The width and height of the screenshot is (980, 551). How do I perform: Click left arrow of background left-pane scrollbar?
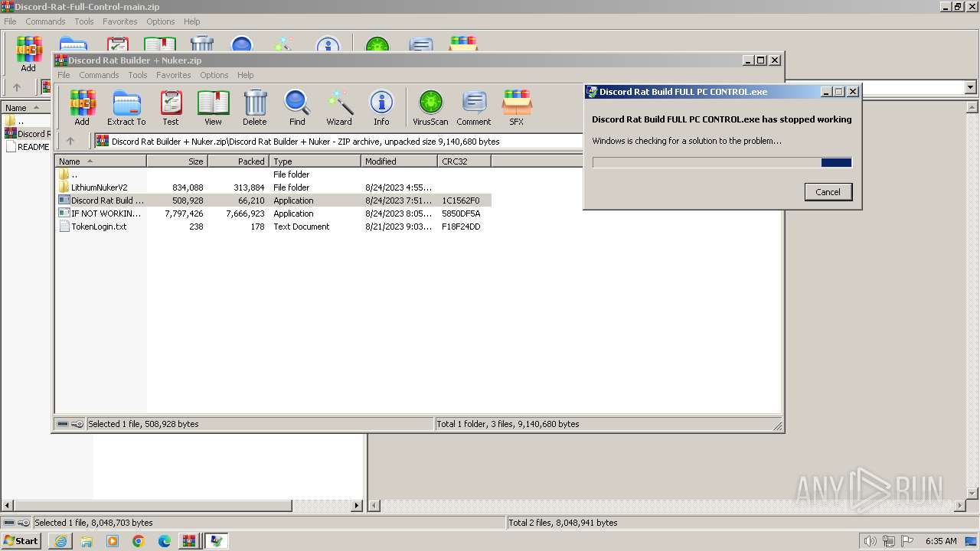pyautogui.click(x=8, y=506)
